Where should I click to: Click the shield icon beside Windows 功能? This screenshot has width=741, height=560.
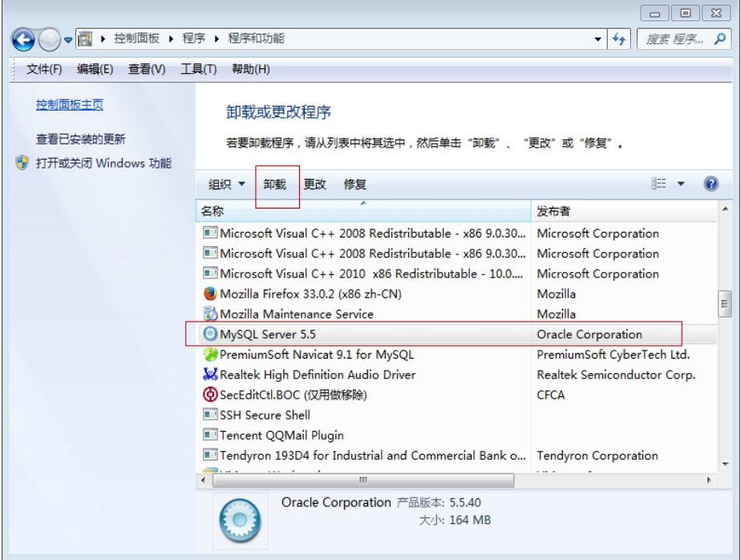(22, 163)
